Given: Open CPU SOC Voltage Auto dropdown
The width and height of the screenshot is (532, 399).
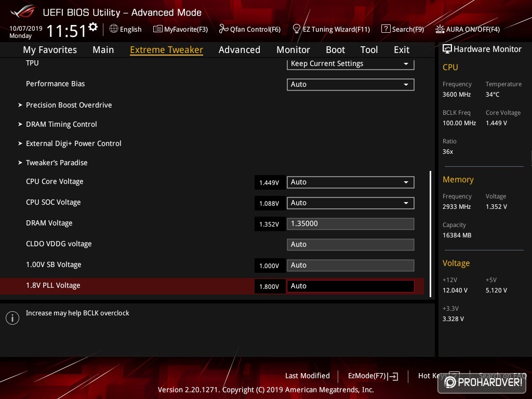Looking at the screenshot, I should [x=351, y=203].
